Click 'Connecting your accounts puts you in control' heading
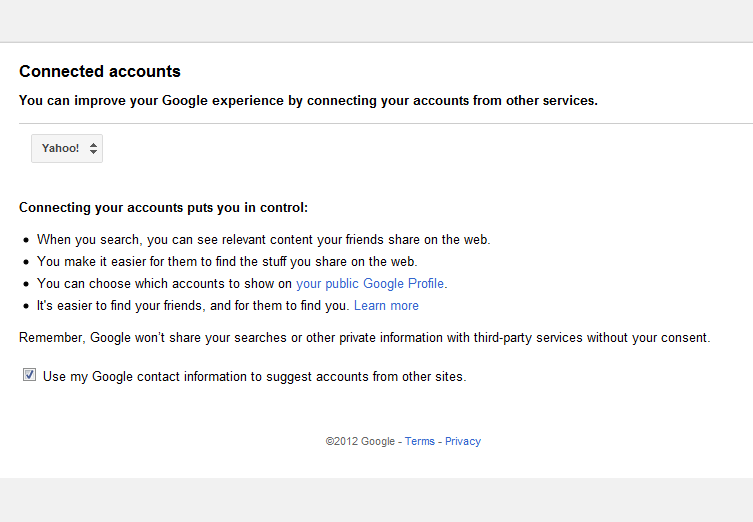753x522 pixels. pyautogui.click(x=164, y=208)
